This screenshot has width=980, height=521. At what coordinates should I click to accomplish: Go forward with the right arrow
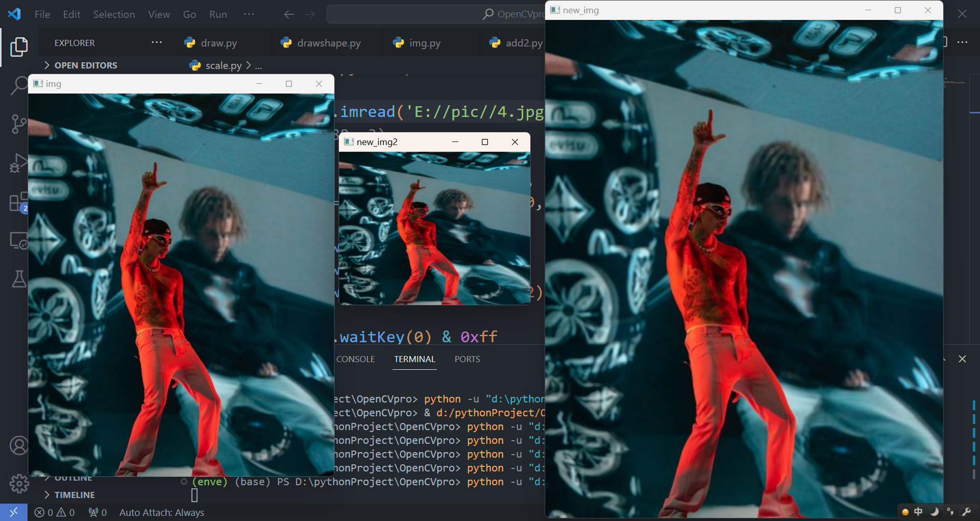point(310,14)
